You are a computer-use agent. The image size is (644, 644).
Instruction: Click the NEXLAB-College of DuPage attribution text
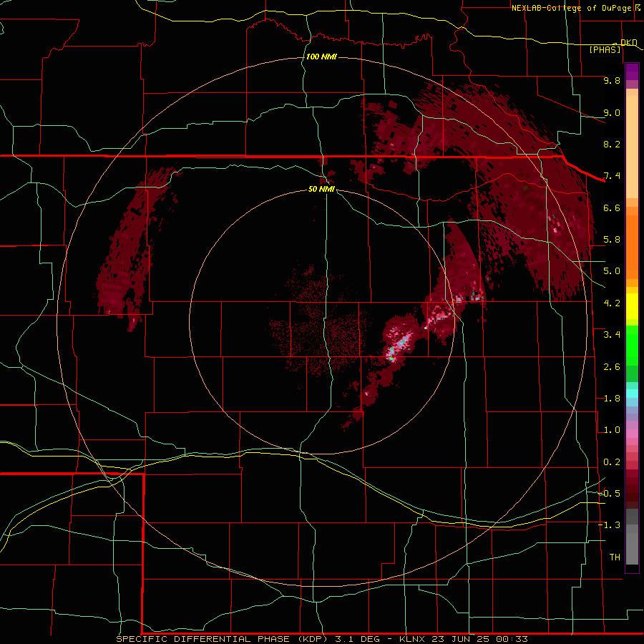pos(571,8)
